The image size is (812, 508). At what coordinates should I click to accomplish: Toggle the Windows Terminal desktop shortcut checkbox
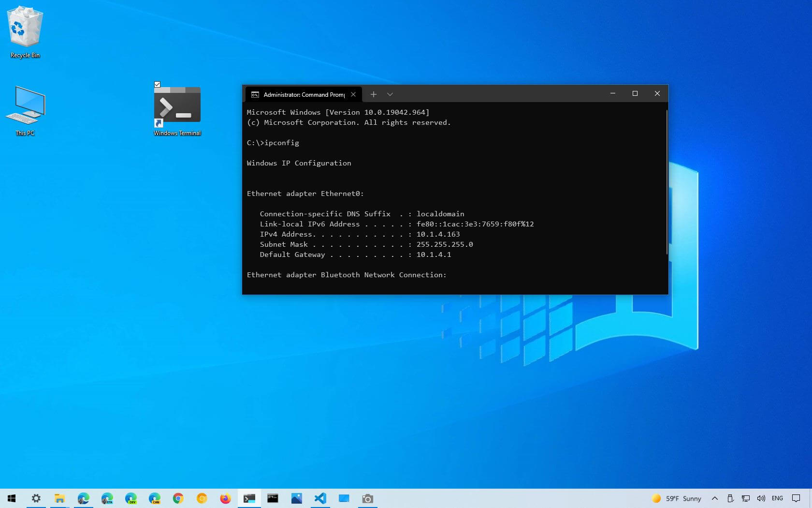point(158,85)
